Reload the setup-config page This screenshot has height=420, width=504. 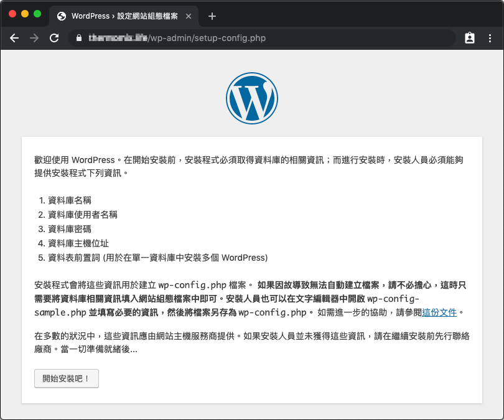tap(55, 38)
